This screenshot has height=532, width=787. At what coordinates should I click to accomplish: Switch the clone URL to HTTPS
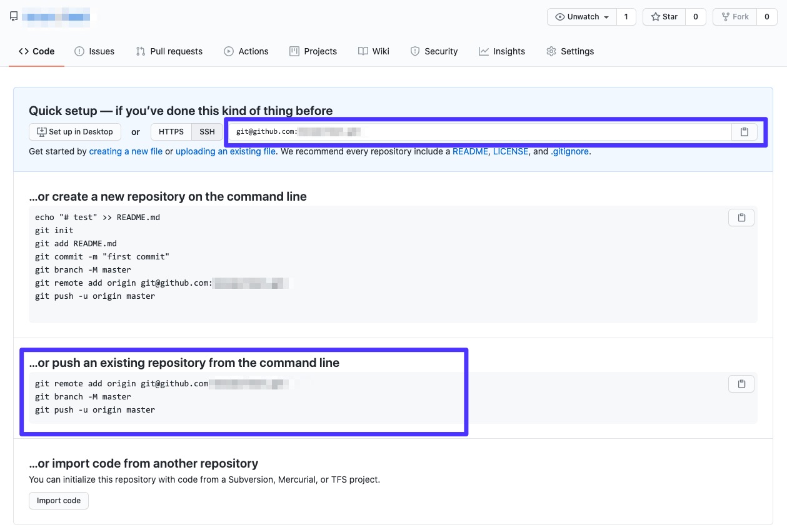coord(171,132)
